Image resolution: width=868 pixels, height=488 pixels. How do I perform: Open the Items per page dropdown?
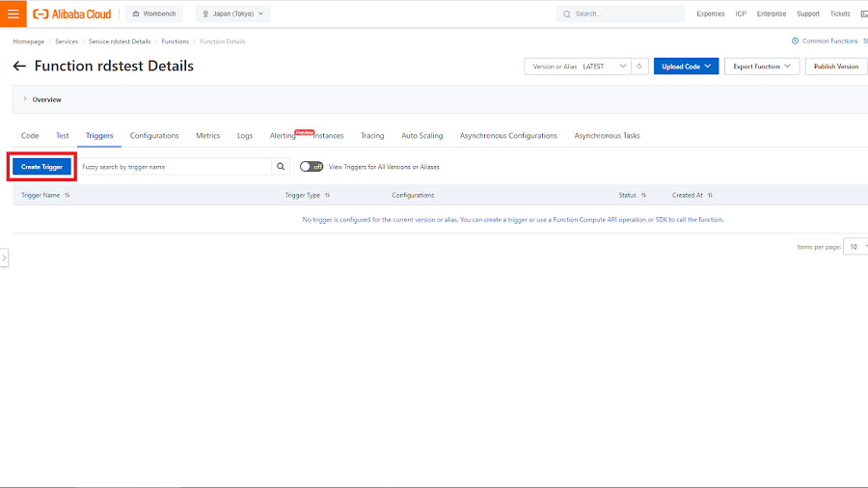tap(856, 247)
